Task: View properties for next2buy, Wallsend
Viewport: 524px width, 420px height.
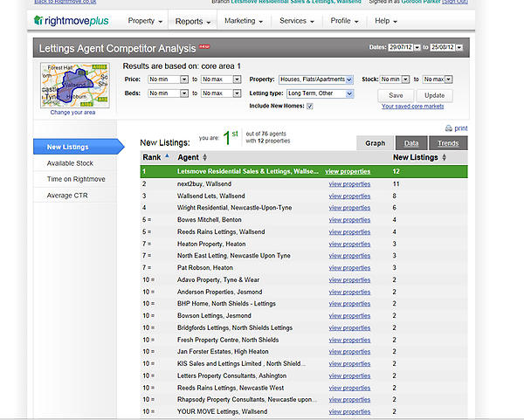Action: [x=349, y=184]
